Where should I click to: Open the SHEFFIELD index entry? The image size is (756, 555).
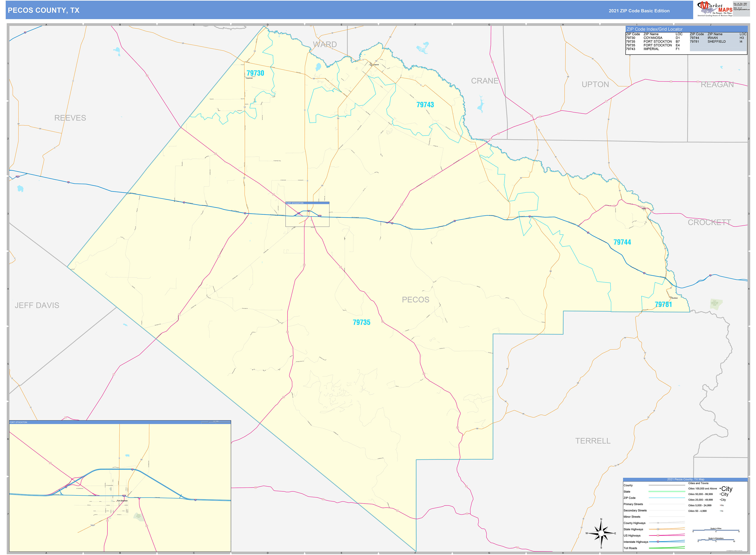717,42
